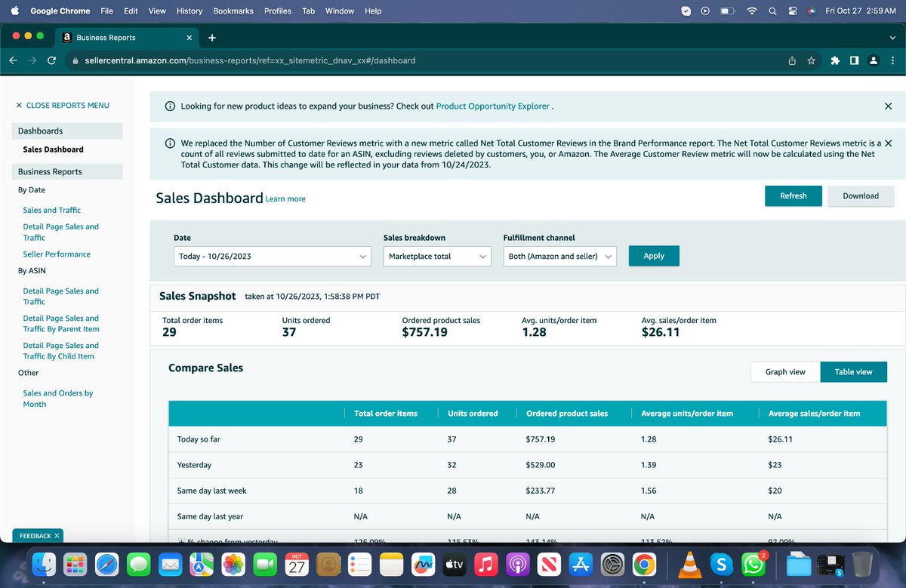Open the Sales breakdown dropdown

point(438,256)
